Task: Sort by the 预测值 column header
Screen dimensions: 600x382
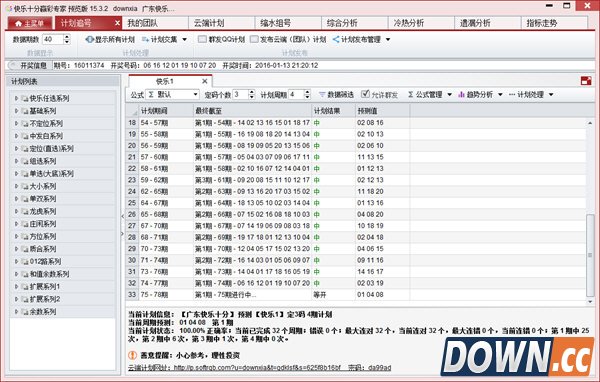Action: point(382,111)
